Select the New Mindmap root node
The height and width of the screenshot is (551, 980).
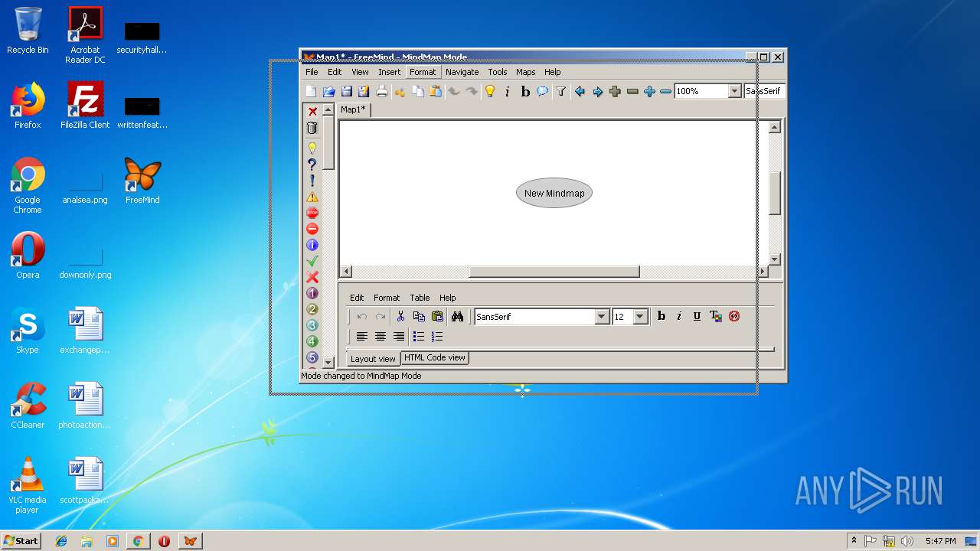[554, 194]
